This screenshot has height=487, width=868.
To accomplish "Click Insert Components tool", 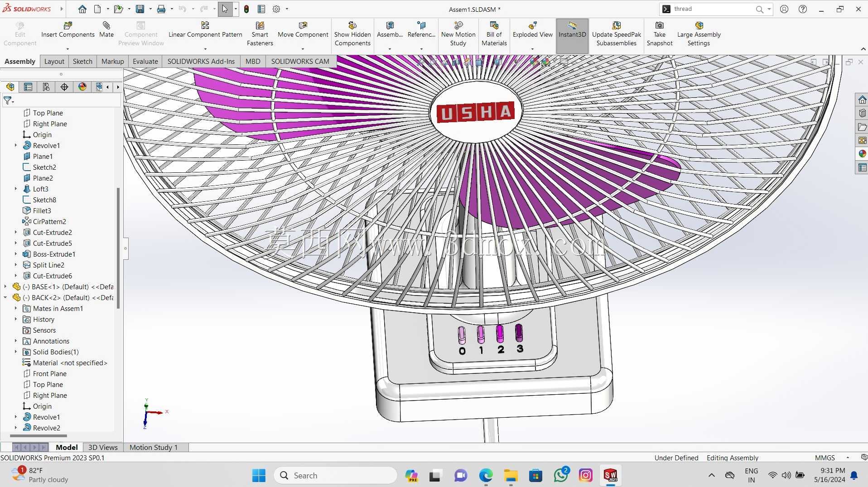I will (x=68, y=30).
